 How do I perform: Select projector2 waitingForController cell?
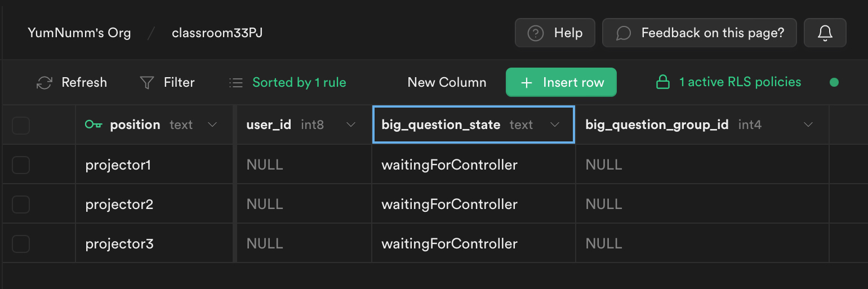pos(449,204)
